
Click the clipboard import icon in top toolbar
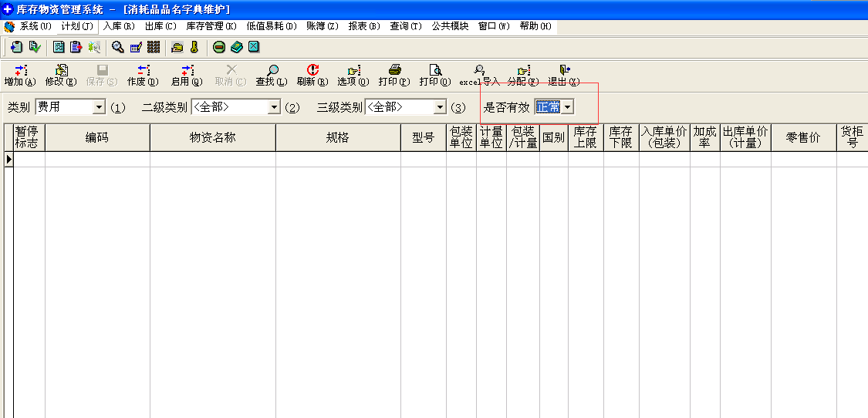(x=17, y=47)
